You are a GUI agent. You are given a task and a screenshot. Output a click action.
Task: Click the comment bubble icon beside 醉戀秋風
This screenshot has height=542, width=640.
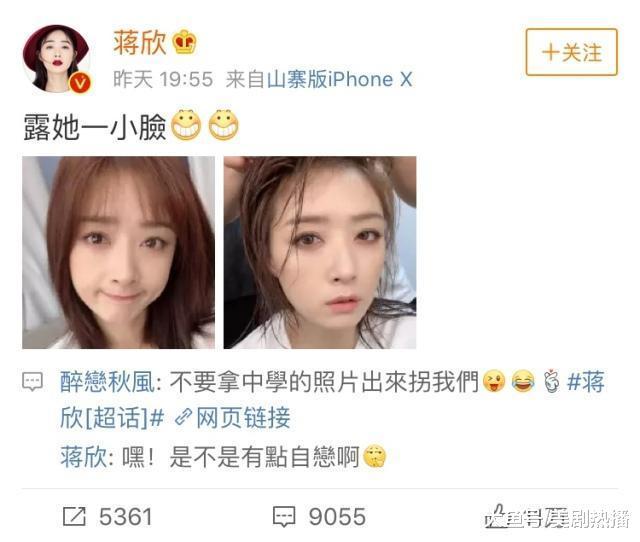32,382
